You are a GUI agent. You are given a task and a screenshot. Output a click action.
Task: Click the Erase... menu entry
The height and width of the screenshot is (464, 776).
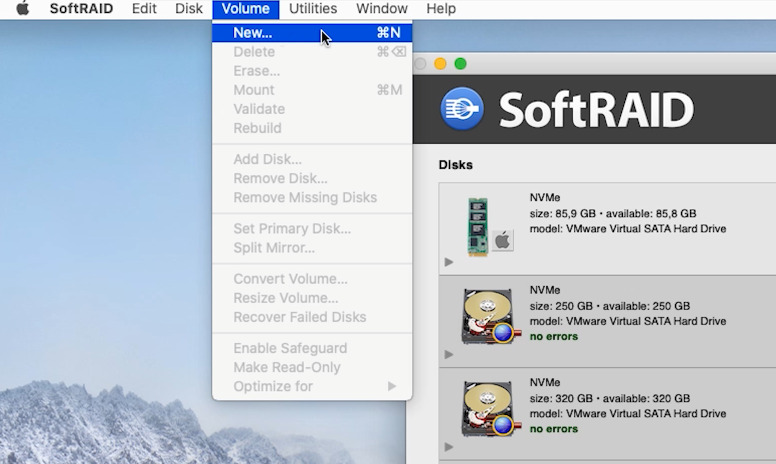312,71
